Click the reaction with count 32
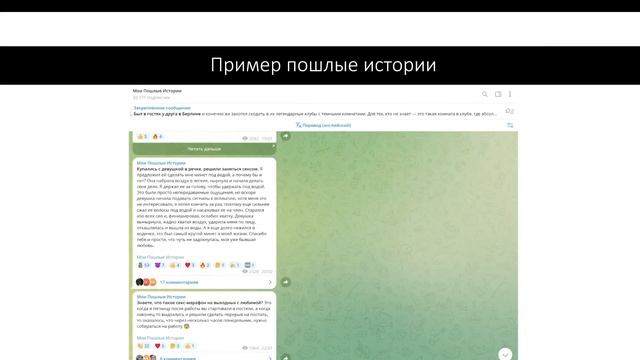The image size is (640, 360). tap(144, 346)
